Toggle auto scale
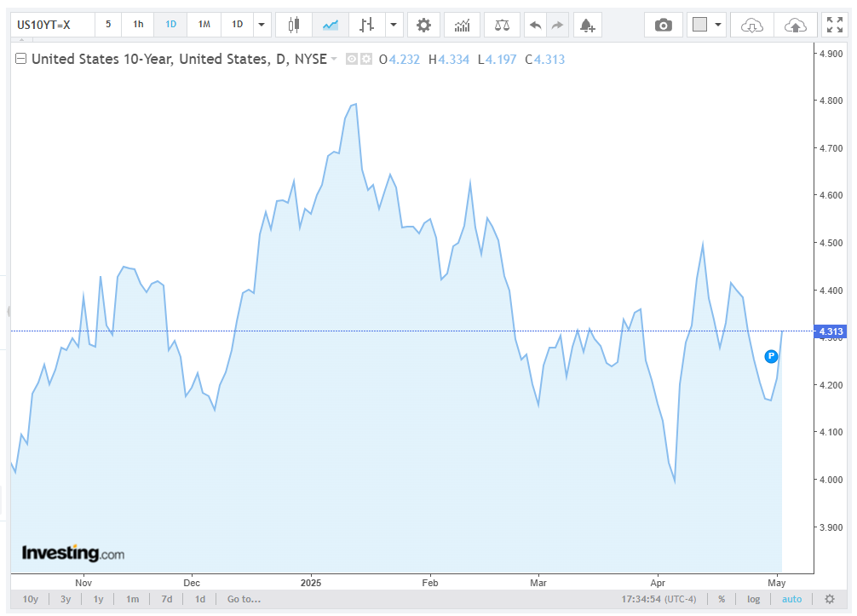Viewport: 857px width, 616px height. pos(791,599)
